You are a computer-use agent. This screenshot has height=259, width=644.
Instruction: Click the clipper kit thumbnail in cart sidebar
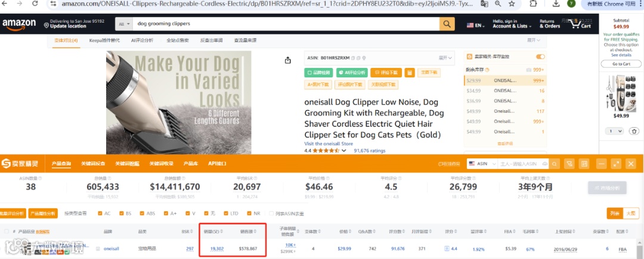coord(621,93)
